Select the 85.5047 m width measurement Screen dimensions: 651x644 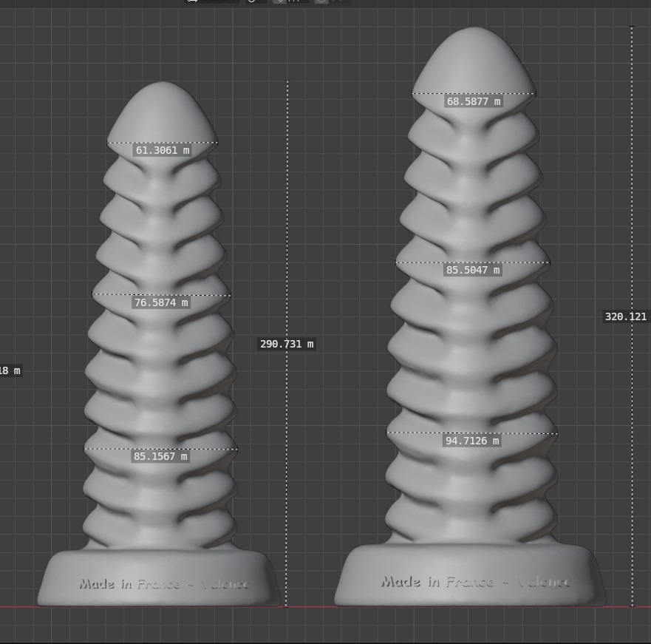tap(473, 271)
